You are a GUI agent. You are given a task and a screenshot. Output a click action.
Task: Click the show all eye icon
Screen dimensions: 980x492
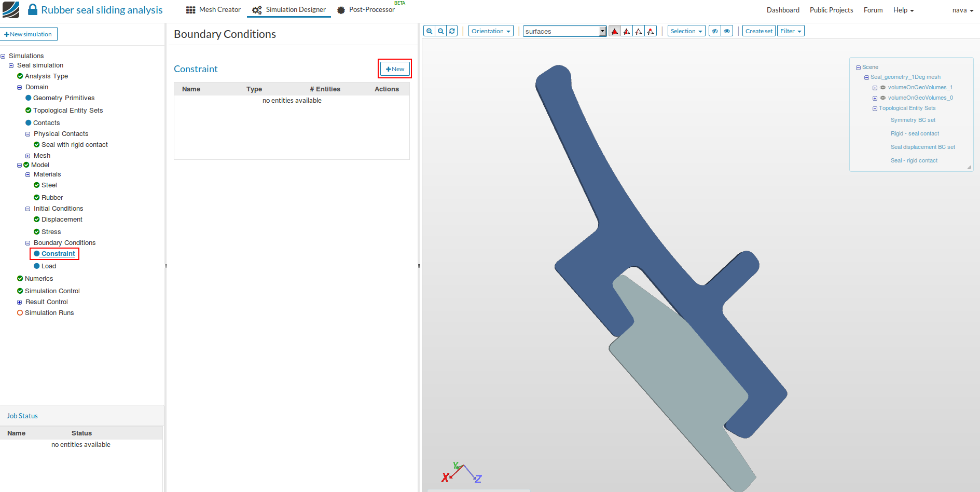click(x=727, y=31)
